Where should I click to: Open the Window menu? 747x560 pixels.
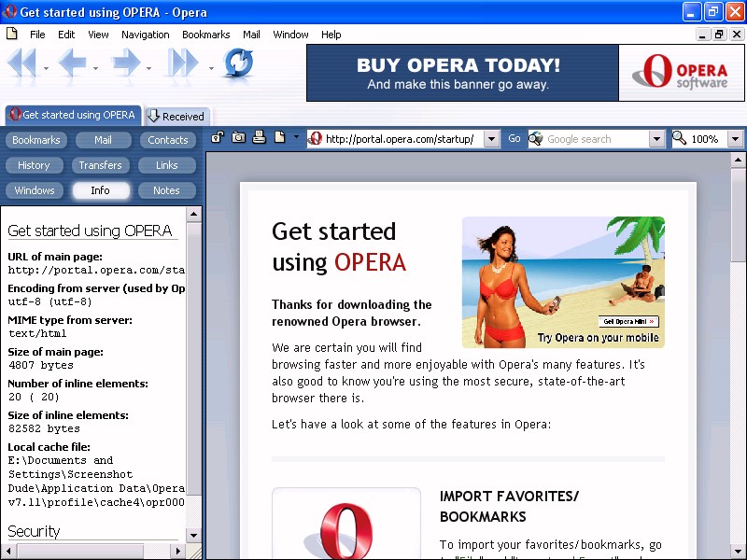(x=290, y=35)
